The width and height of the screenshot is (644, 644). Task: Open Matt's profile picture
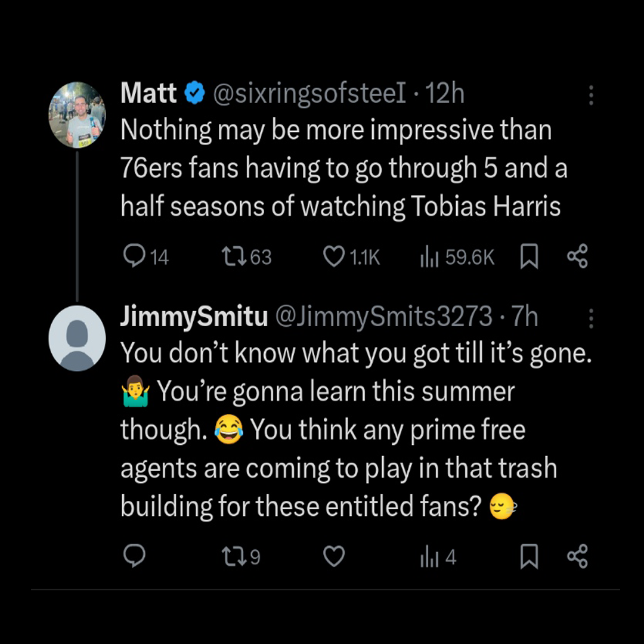click(x=77, y=115)
